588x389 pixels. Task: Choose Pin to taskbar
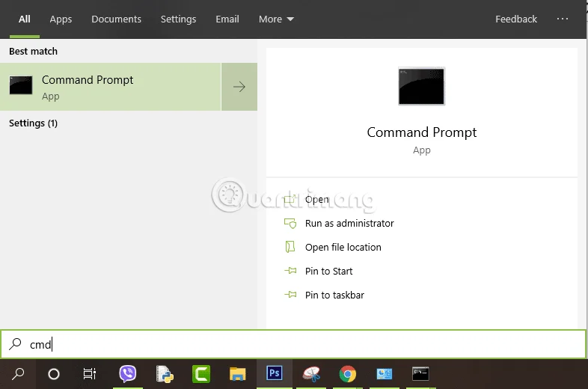(334, 295)
